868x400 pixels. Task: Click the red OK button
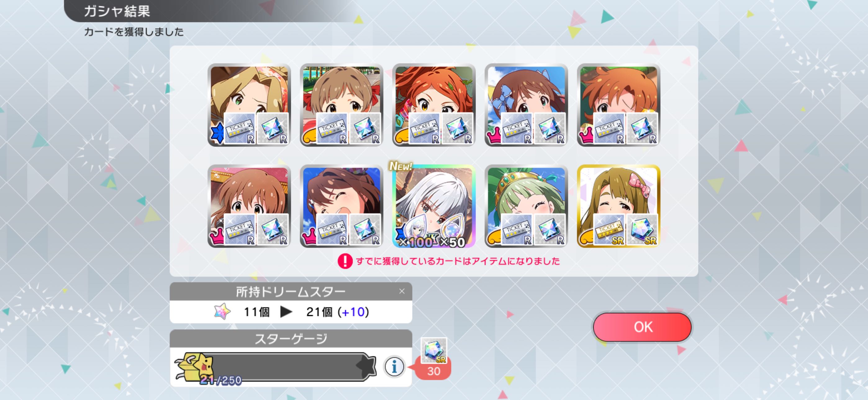click(642, 327)
